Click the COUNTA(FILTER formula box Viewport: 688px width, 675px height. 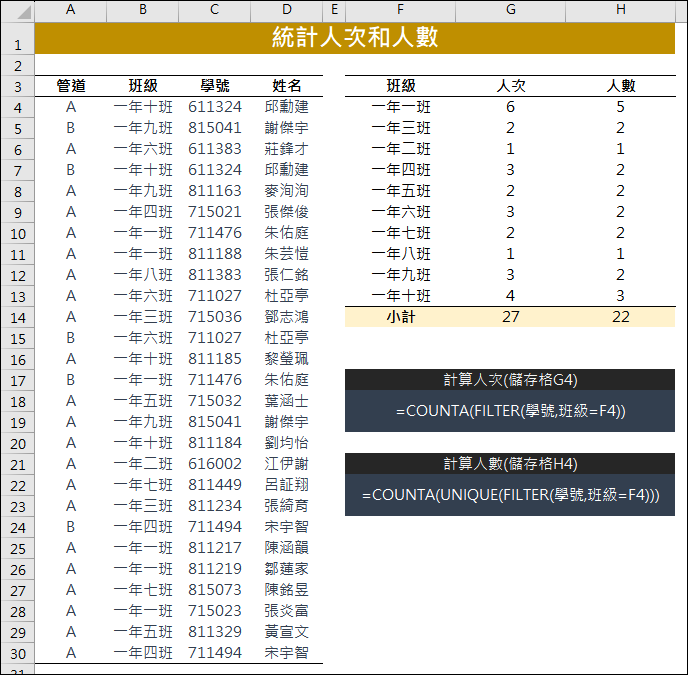pyautogui.click(x=510, y=411)
